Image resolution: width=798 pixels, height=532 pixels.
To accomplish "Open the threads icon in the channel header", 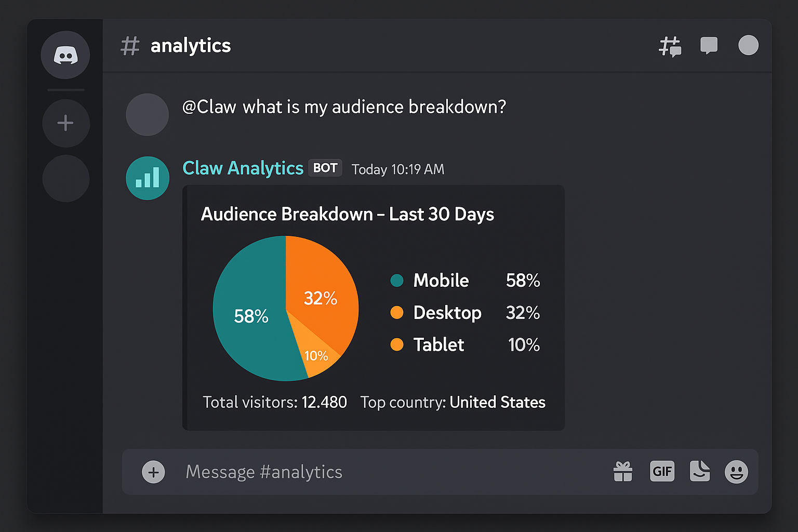I will click(670, 46).
